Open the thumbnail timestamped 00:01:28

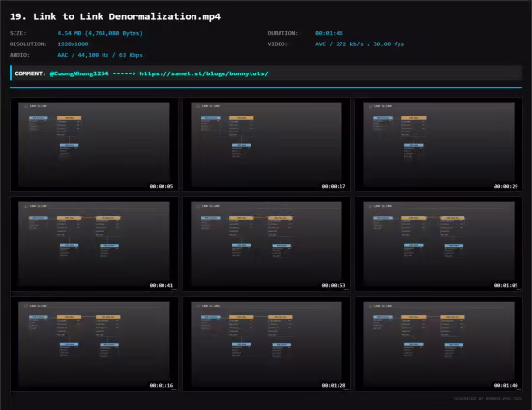tap(266, 344)
